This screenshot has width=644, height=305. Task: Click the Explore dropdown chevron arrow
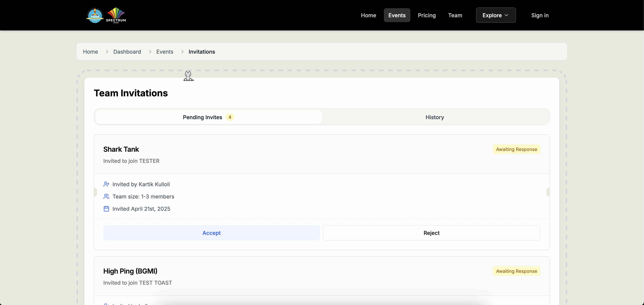pos(506,15)
